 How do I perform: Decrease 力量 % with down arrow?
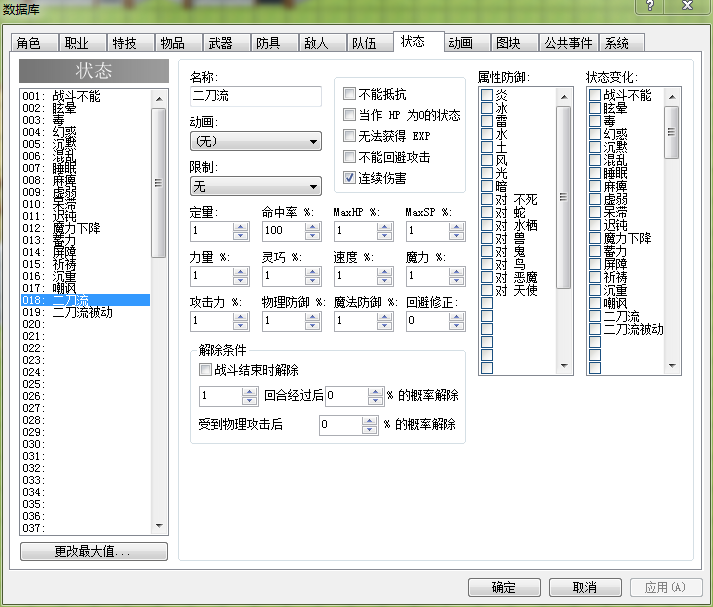pos(241,281)
